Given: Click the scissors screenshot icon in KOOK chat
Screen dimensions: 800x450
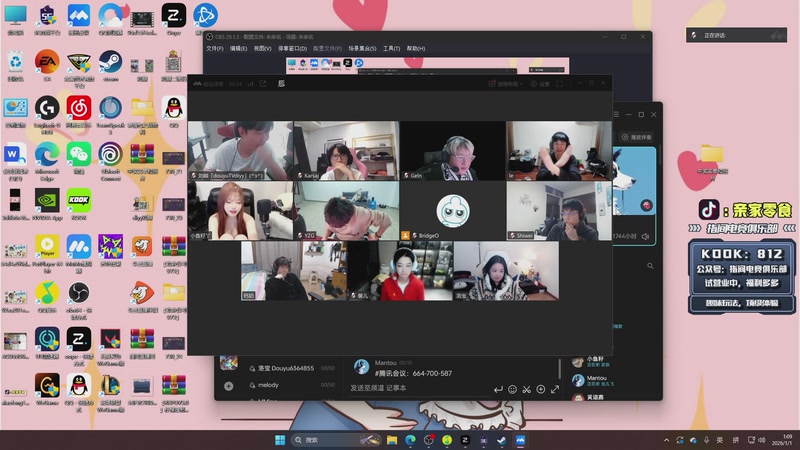Looking at the screenshot, I should 527,389.
